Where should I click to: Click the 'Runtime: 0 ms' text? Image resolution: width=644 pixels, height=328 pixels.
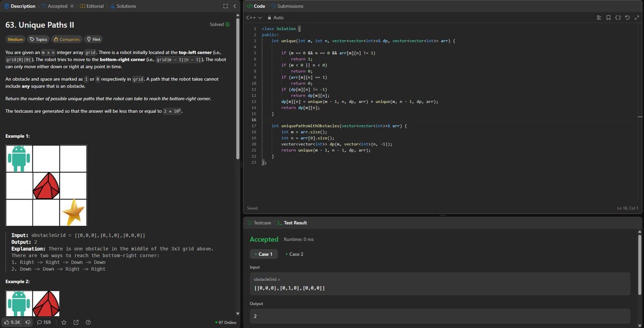pyautogui.click(x=299, y=239)
